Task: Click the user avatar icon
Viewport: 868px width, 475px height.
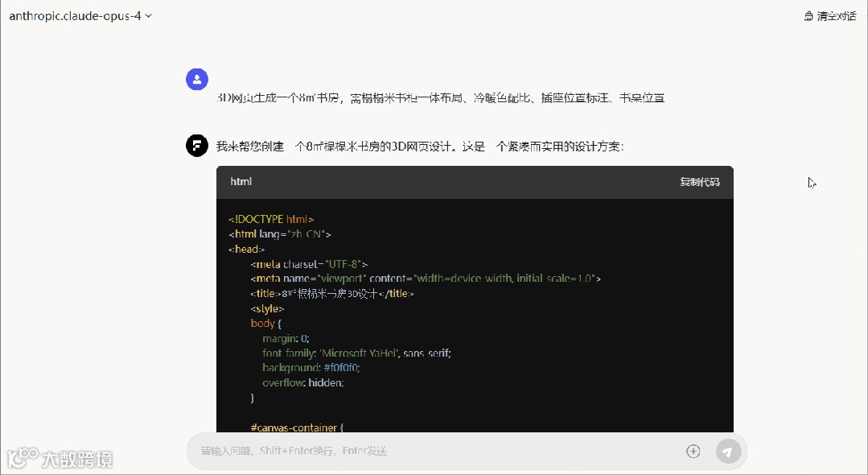Action: 197,79
